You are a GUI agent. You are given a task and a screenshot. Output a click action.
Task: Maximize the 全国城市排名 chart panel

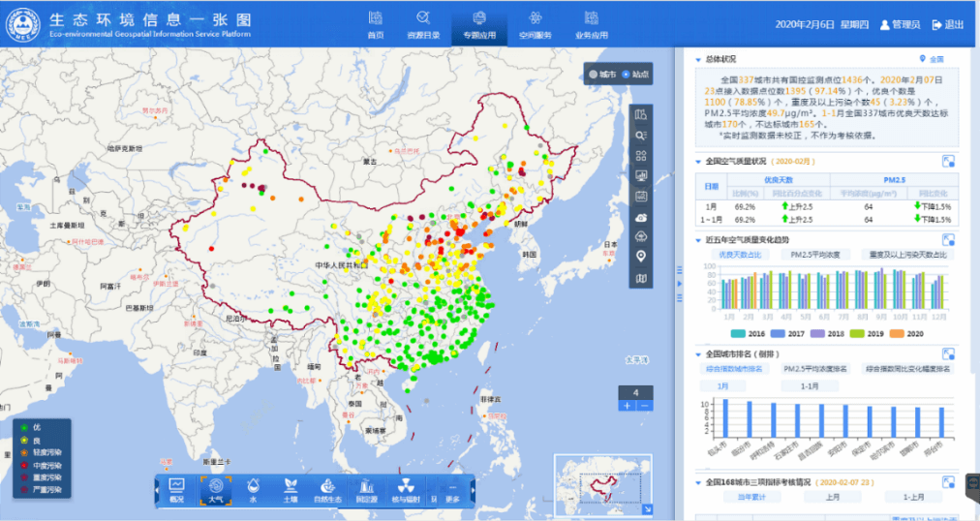pos(948,353)
